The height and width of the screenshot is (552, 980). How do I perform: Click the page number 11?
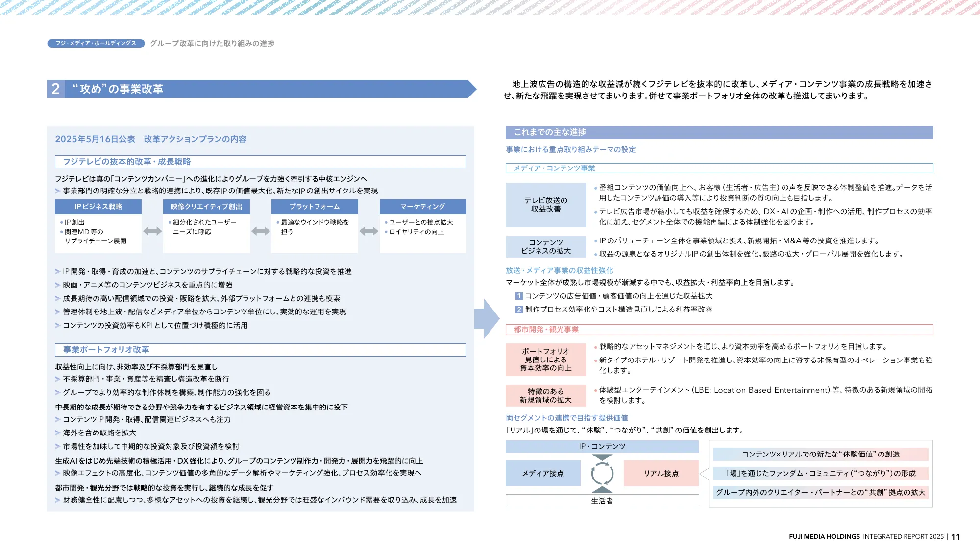coord(955,537)
